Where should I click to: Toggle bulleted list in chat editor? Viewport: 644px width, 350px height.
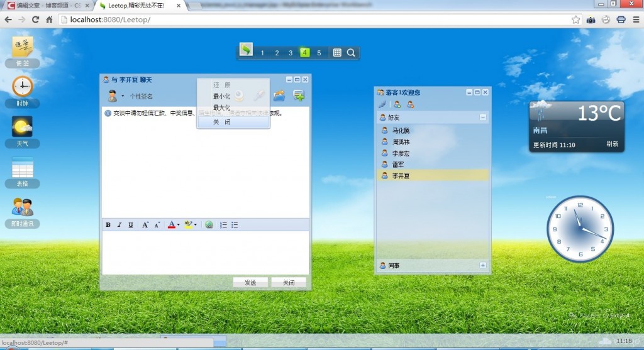235,225
